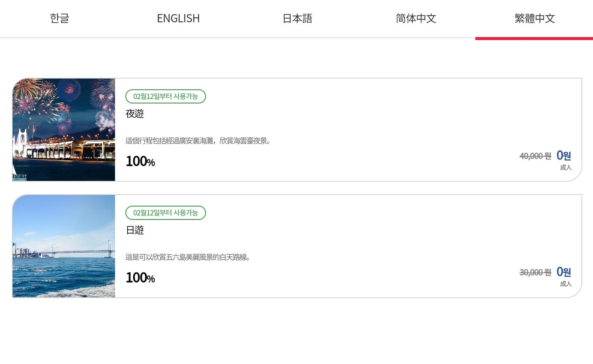Click the 100% discount on the 夜遊 card
The height and width of the screenshot is (364, 593).
click(140, 161)
